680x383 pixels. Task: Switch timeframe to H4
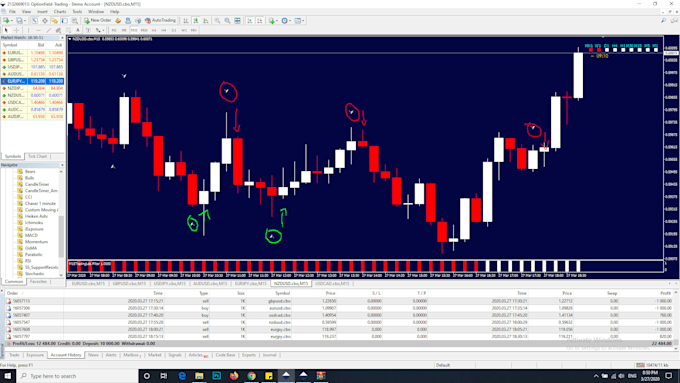164,30
